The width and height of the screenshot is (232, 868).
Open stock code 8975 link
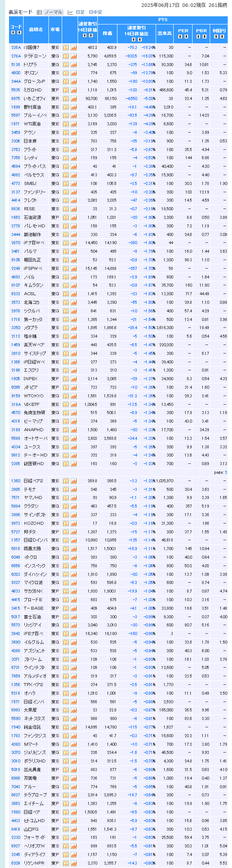click(x=16, y=99)
